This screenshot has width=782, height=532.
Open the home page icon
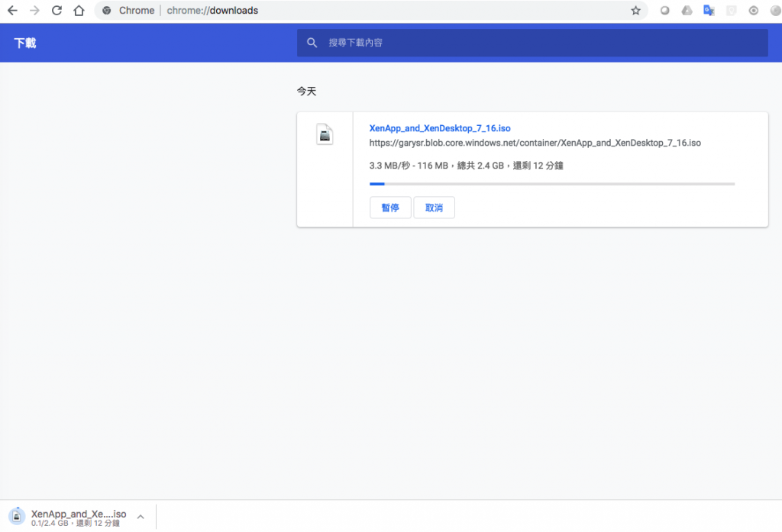point(79,11)
